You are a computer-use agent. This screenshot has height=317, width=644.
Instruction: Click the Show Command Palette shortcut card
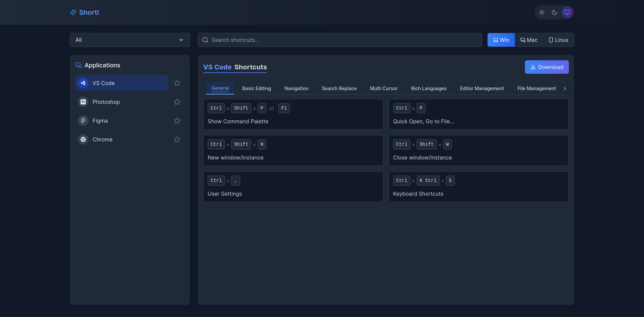point(293,114)
